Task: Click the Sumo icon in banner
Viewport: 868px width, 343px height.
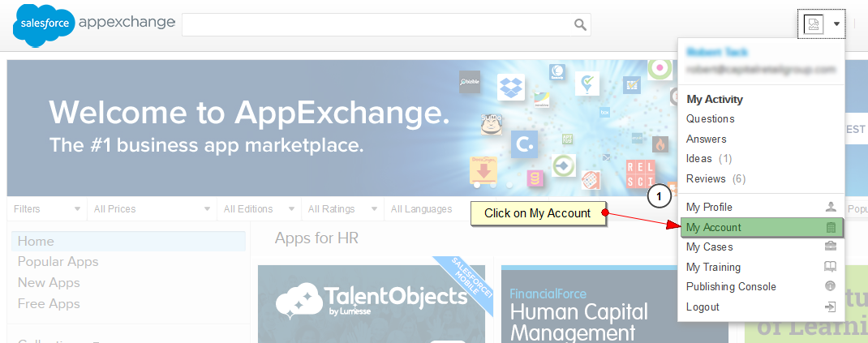Action: (x=491, y=125)
